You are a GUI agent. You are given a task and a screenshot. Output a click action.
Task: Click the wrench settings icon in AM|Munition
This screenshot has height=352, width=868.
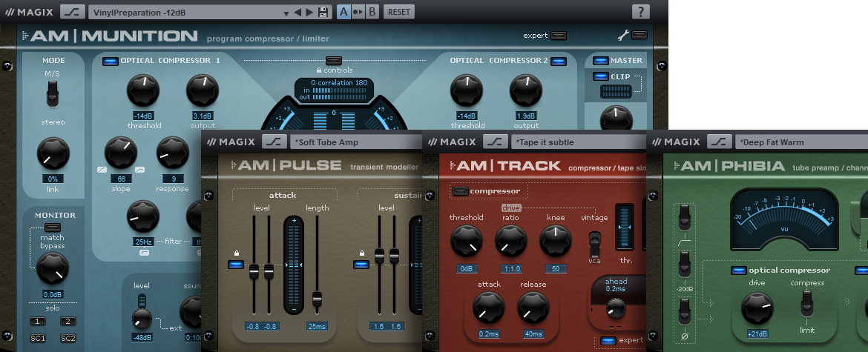click(x=623, y=36)
